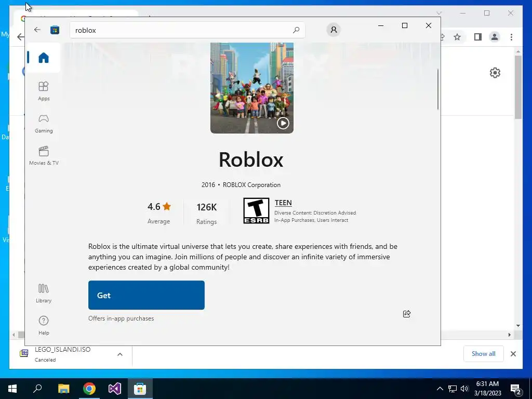Open Windows taskbar search
The image size is (532, 399).
coord(37,389)
